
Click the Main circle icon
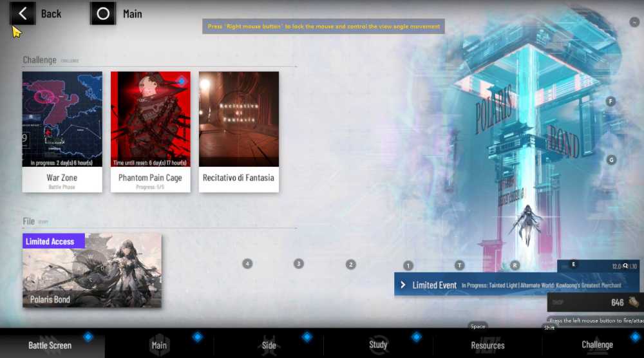point(103,14)
